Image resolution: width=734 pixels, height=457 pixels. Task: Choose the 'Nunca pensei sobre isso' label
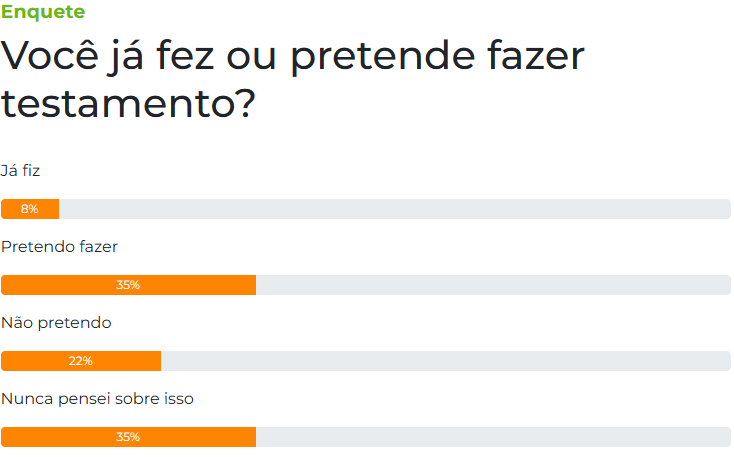click(x=97, y=398)
